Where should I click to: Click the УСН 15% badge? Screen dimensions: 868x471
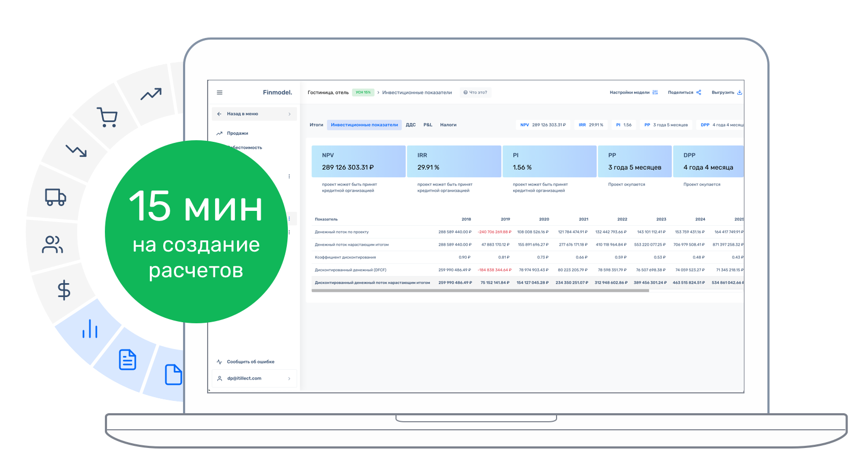click(363, 92)
